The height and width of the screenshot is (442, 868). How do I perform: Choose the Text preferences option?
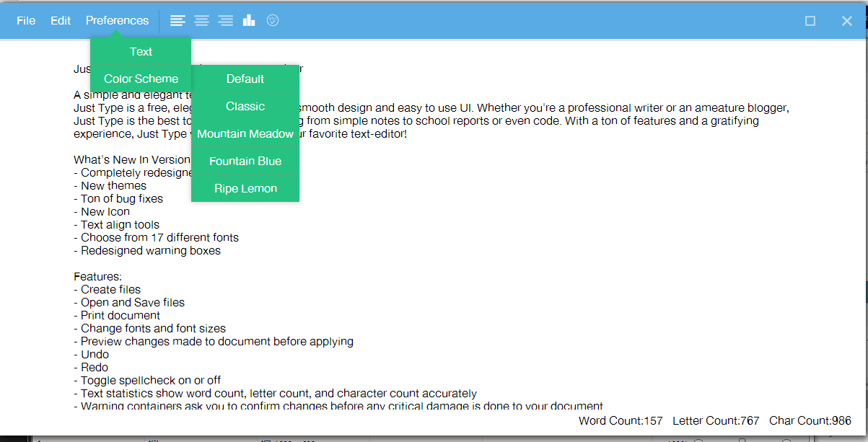(141, 51)
